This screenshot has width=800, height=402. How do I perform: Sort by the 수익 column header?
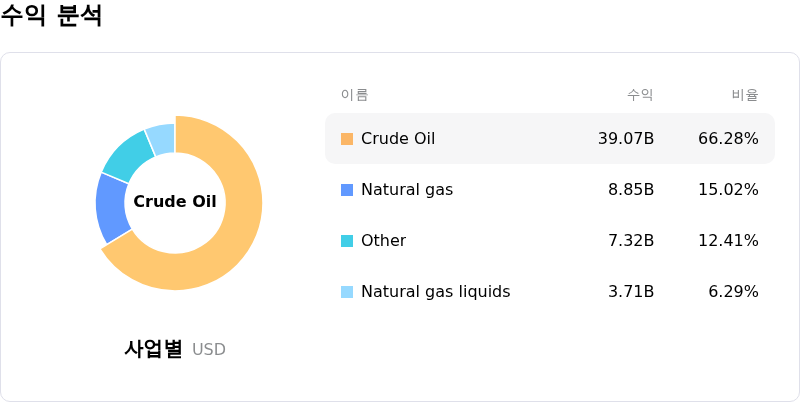point(640,95)
